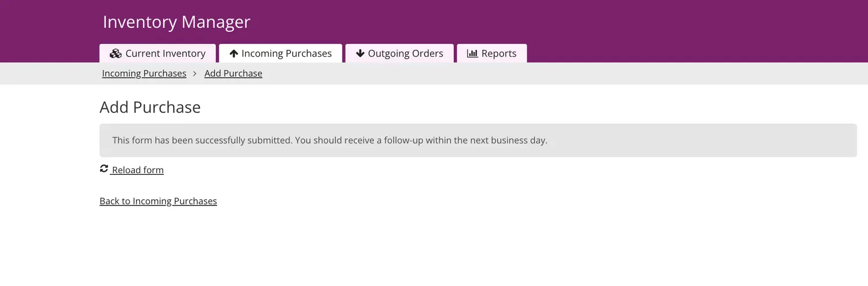The image size is (868, 286).
Task: Click the blank white area below the links
Action: pyautogui.click(x=434, y=249)
